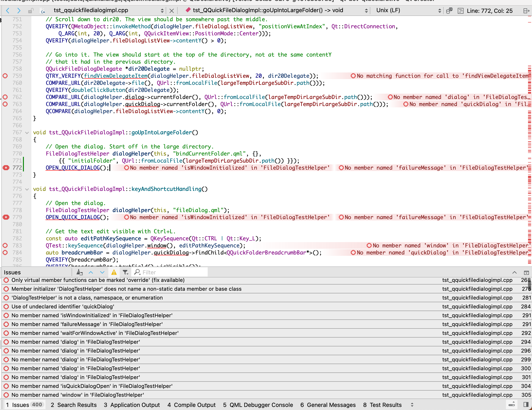Click the code model inspection icon
This screenshot has width=532, height=410.
point(449,11)
